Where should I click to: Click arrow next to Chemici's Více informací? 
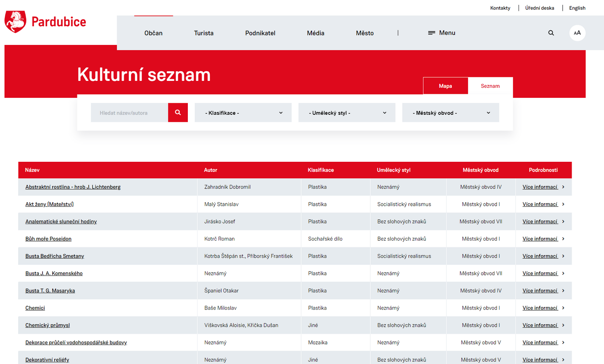coord(563,308)
